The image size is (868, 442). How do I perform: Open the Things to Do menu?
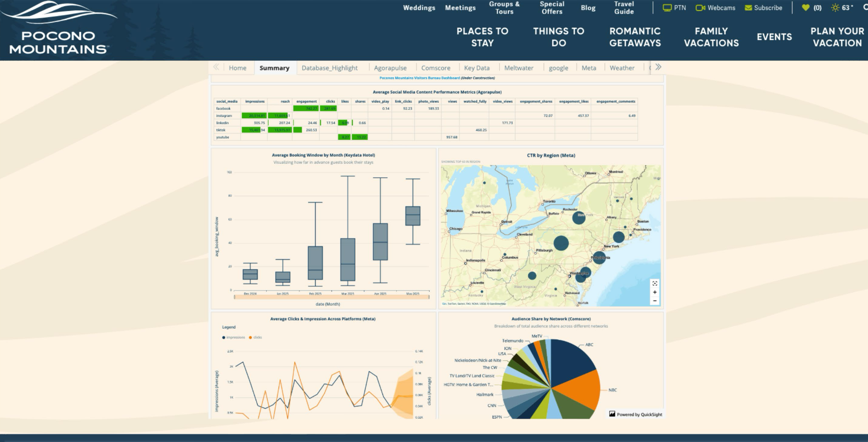point(558,37)
